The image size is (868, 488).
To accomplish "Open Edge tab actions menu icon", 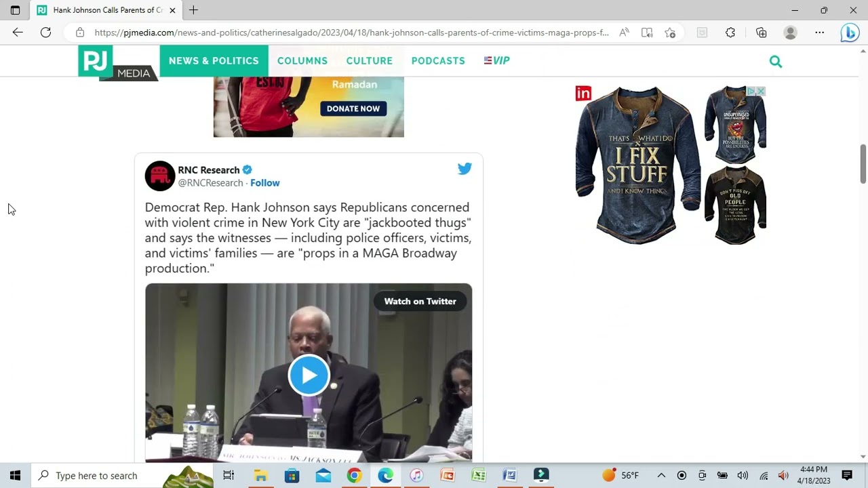I will click(x=15, y=10).
